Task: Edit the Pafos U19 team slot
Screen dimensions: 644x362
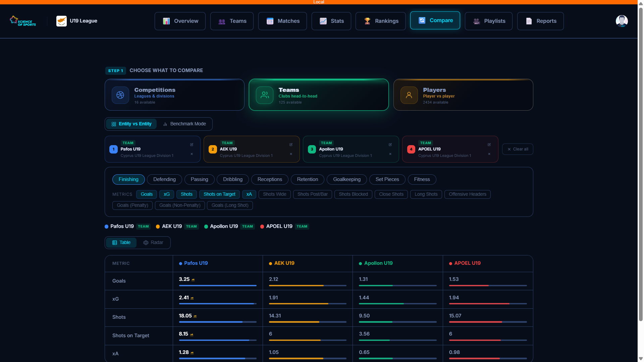Action: coord(192,144)
